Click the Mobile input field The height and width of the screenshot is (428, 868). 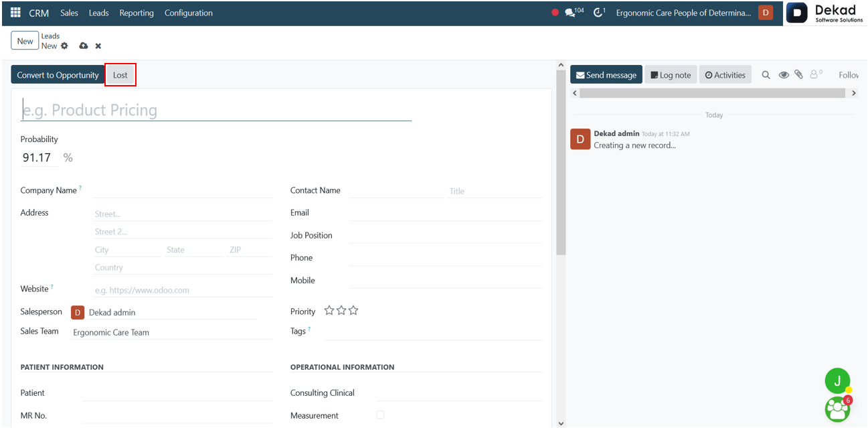[446, 281]
